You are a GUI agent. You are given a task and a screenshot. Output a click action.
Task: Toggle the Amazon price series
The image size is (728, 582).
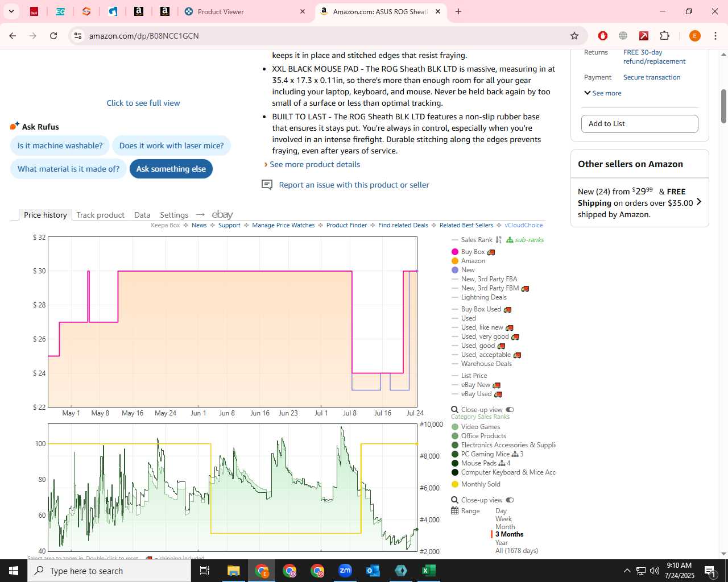pyautogui.click(x=469, y=261)
